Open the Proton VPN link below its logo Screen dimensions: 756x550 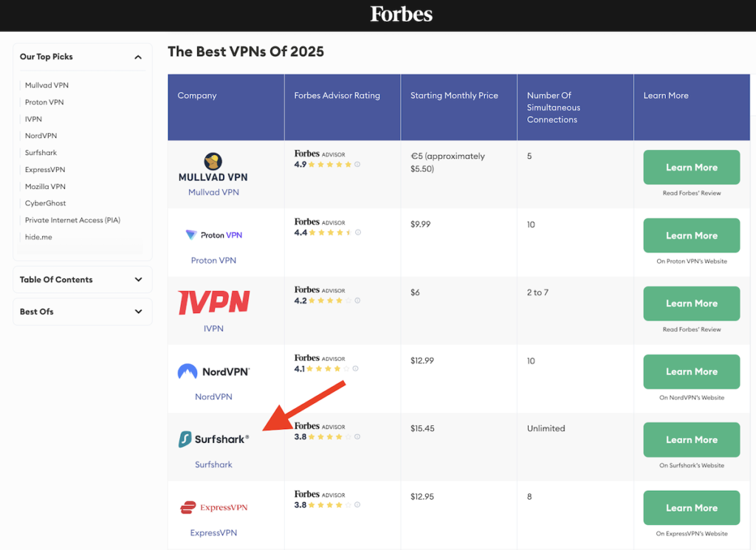point(213,260)
